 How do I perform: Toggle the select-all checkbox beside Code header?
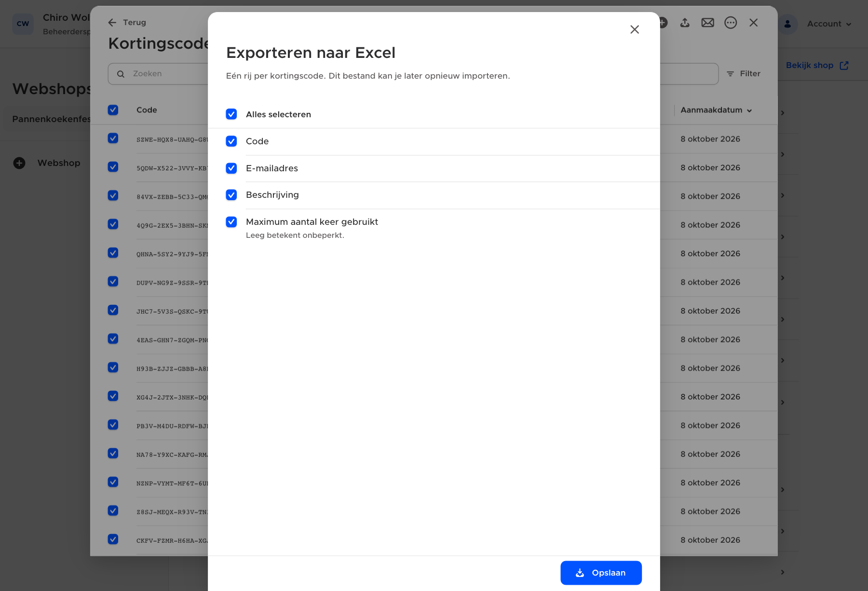[x=113, y=110]
